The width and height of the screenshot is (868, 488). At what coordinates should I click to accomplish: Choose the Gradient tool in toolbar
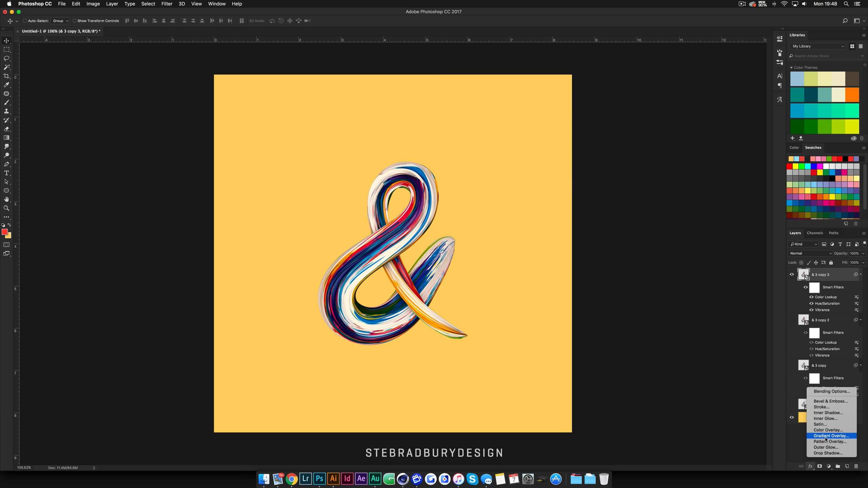click(x=6, y=138)
